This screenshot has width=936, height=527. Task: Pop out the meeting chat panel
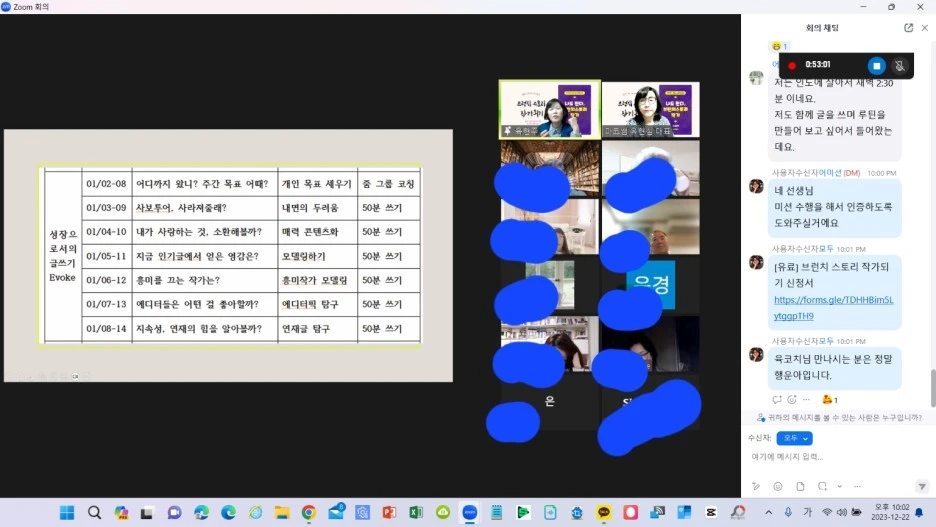click(909, 27)
